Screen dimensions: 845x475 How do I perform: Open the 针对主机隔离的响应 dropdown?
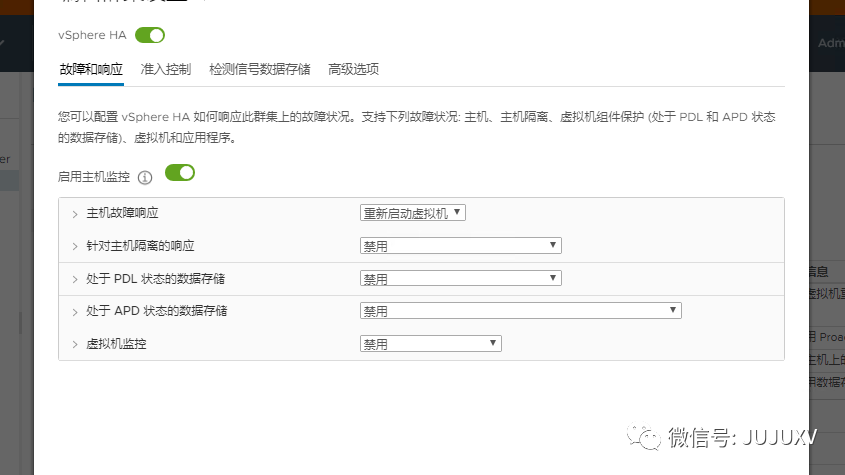pos(460,246)
